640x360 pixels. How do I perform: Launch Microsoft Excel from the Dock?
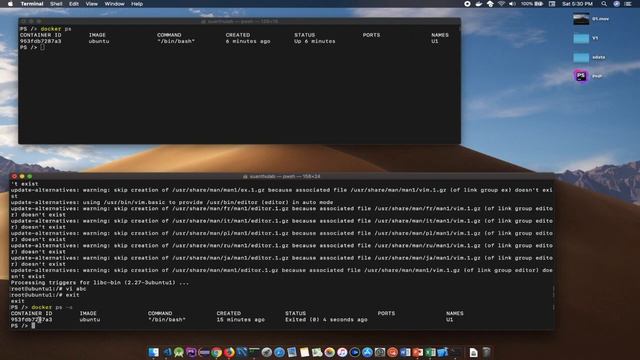point(430,352)
